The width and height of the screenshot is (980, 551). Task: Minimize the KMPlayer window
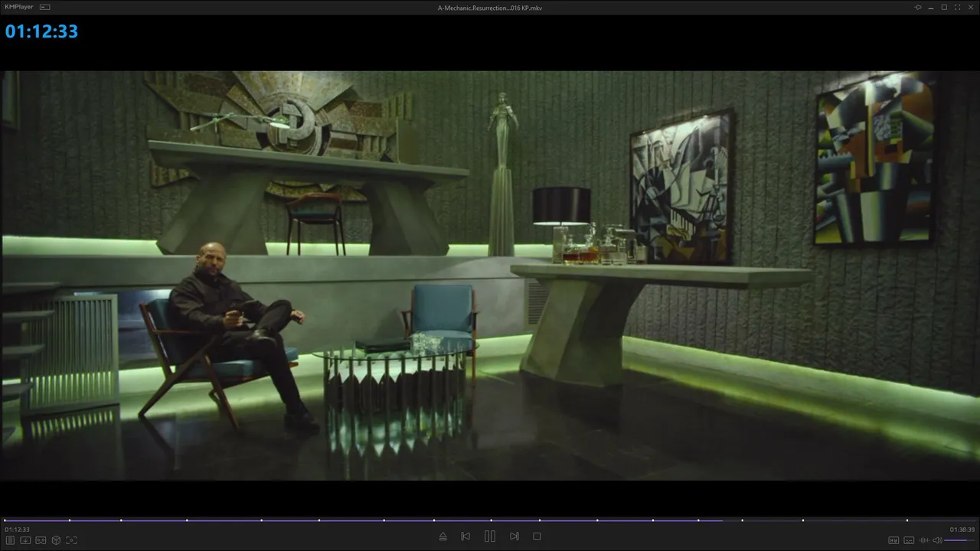(931, 7)
